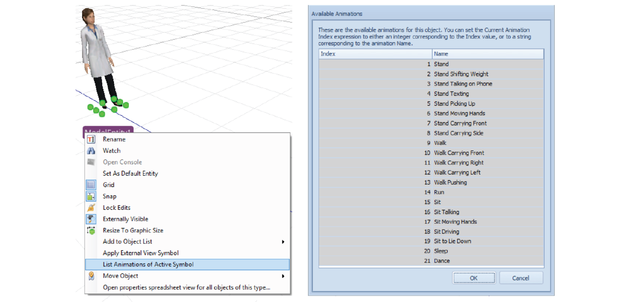The image size is (644, 302).
Task: Toggle the Externally Visible icon
Action: pos(91,219)
